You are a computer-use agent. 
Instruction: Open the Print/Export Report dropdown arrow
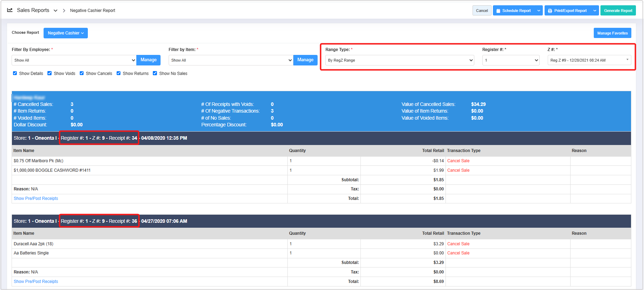point(595,11)
